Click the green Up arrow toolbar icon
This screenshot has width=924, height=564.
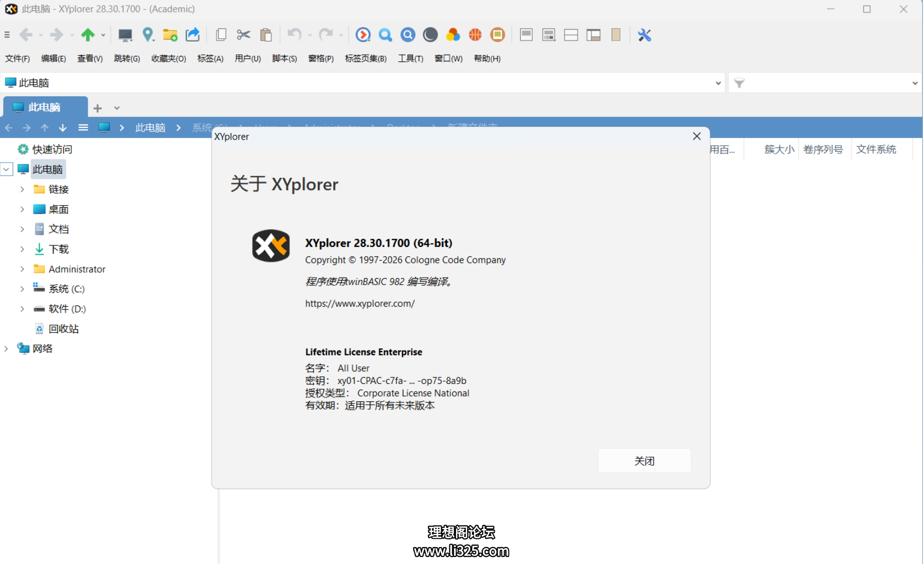point(88,35)
